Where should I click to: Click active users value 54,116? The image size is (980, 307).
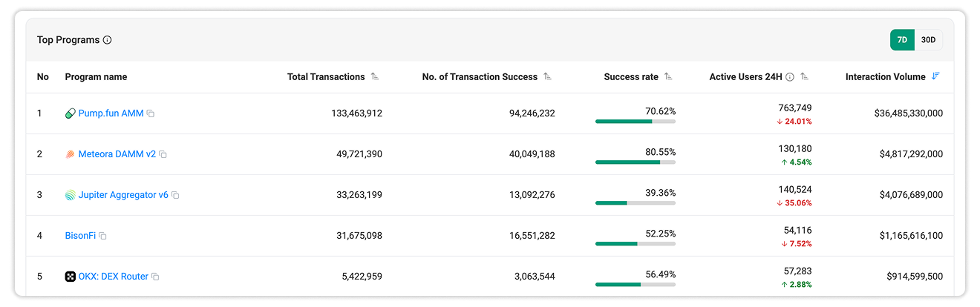click(798, 231)
